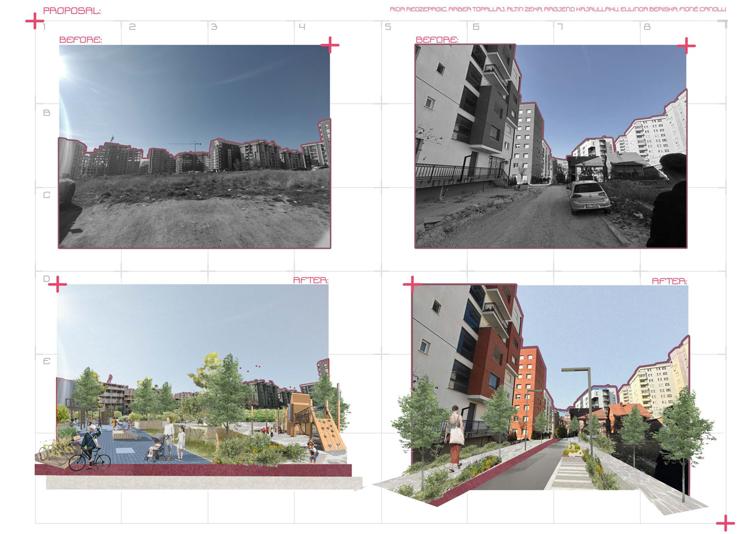Click the white car in street photo
Image resolution: width=756 pixels, height=534 pixels.
[x=588, y=197]
